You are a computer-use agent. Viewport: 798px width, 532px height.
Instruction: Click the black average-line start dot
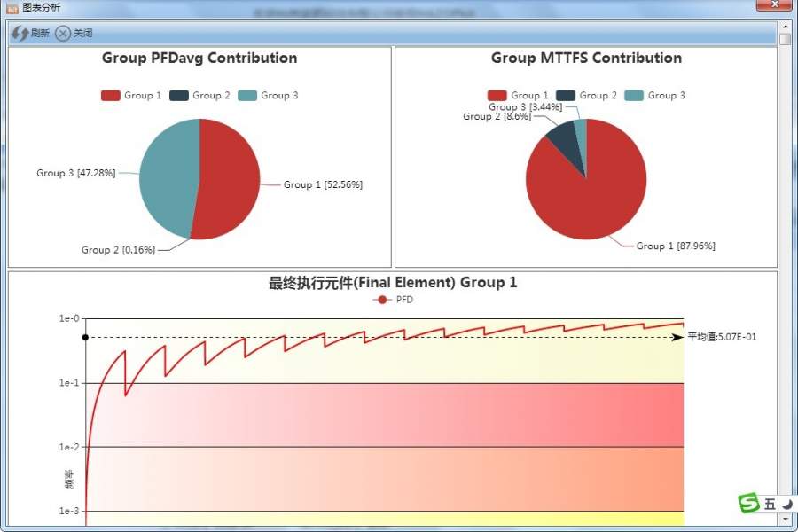[85, 338]
